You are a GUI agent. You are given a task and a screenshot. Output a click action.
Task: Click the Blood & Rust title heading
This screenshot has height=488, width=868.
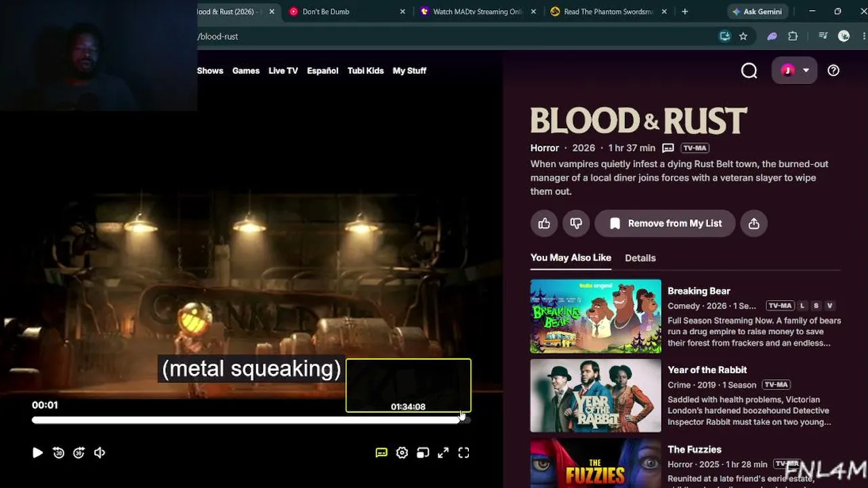coord(638,121)
